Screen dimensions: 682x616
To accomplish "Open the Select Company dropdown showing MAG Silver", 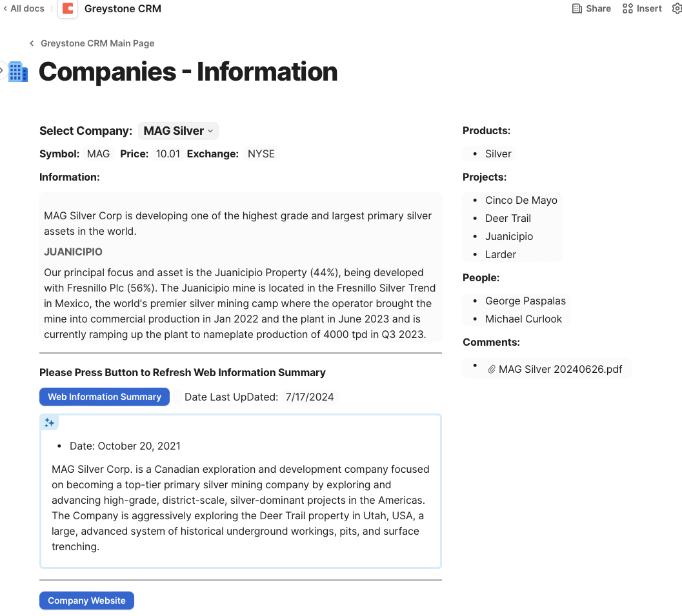I will point(178,130).
